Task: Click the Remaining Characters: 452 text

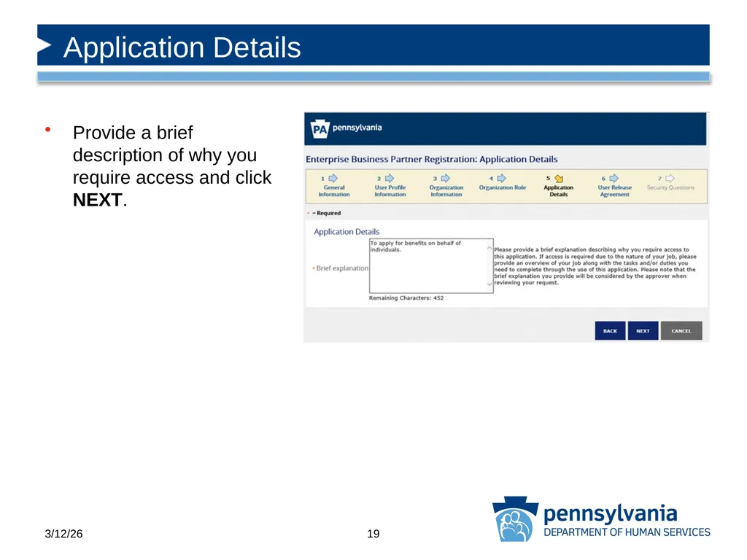Action: click(x=406, y=298)
